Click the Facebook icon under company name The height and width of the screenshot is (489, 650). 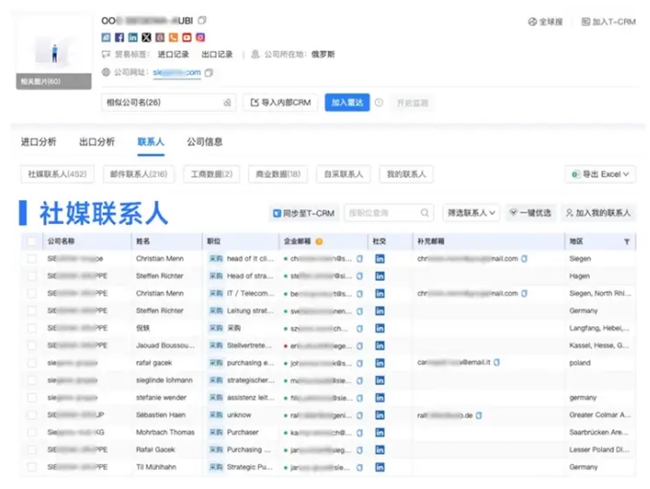(120, 38)
